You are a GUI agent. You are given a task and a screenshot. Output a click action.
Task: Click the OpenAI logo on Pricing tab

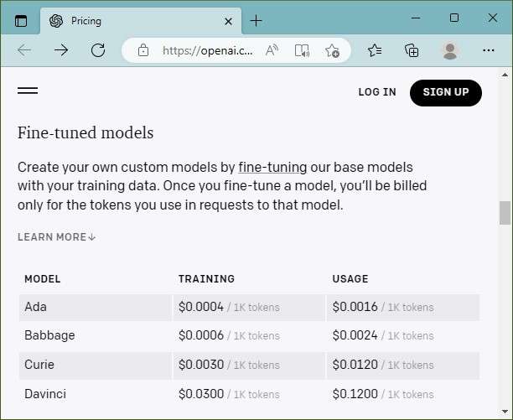pos(56,21)
